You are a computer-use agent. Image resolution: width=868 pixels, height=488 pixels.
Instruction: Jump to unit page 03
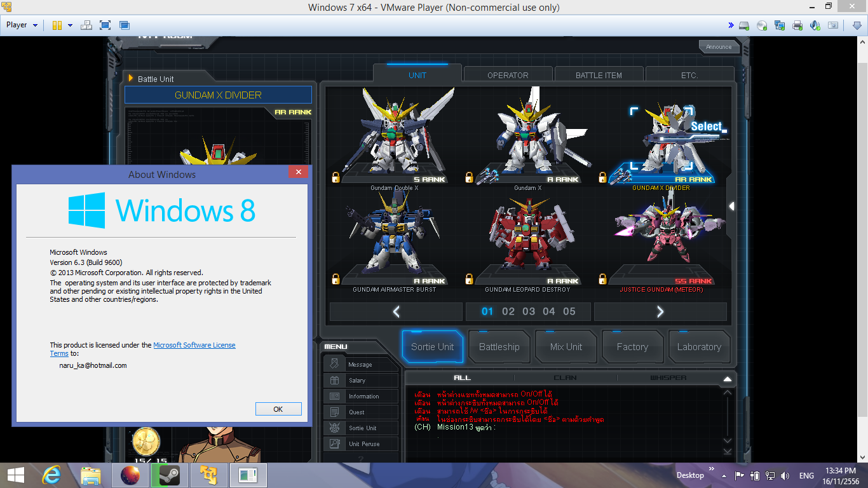click(x=529, y=311)
